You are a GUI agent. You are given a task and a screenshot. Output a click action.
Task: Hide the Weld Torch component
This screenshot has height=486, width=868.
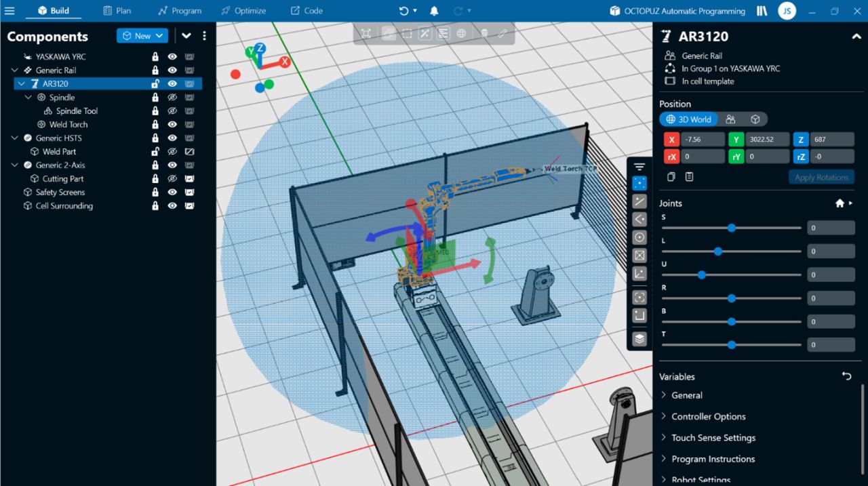[172, 125]
